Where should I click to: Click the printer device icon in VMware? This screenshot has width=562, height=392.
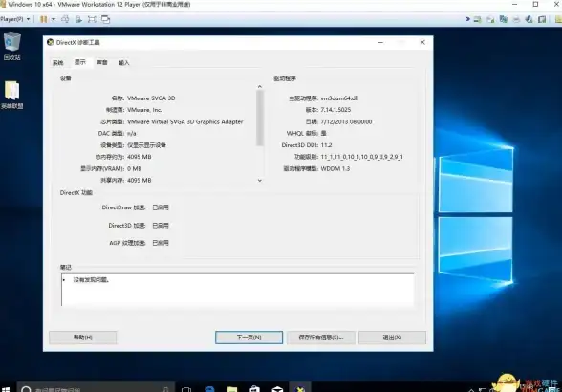pos(516,19)
